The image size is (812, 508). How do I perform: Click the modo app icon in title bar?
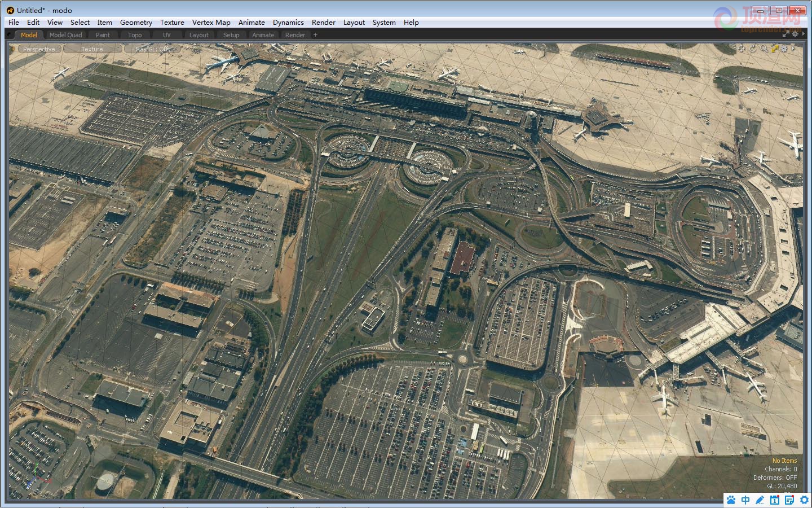coord(10,10)
